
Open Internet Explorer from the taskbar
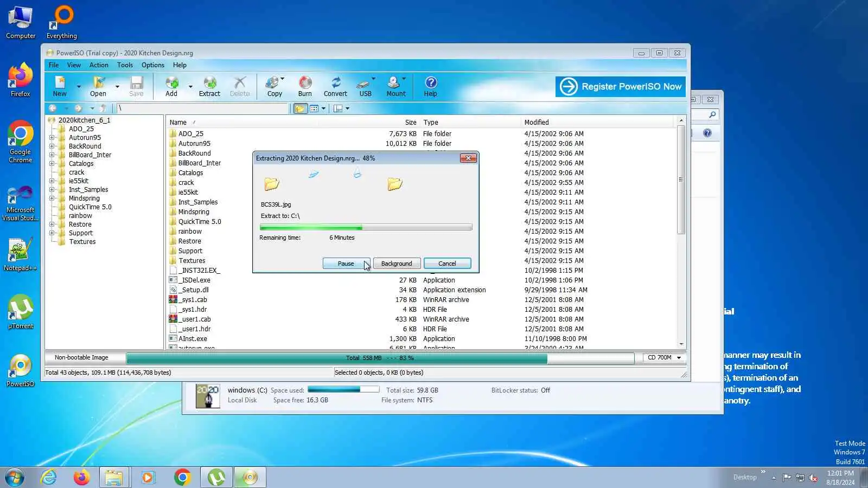point(49,477)
